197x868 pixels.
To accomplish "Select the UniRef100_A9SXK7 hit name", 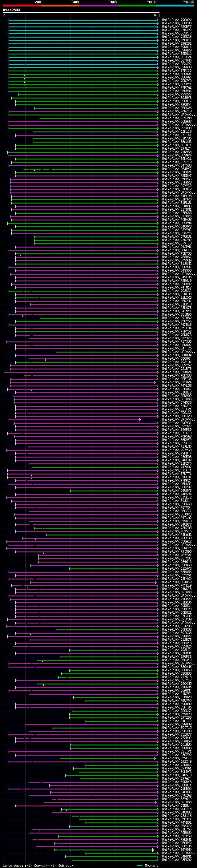I will (x=177, y=94).
